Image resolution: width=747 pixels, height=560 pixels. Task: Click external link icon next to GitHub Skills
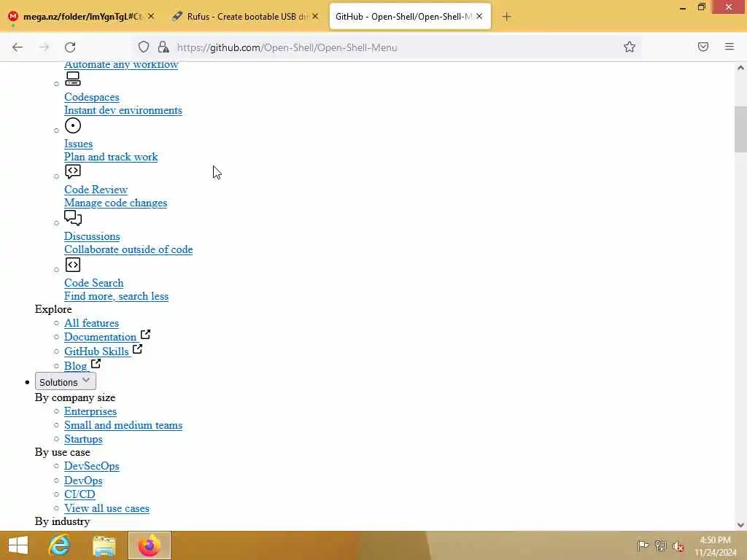pyautogui.click(x=138, y=349)
